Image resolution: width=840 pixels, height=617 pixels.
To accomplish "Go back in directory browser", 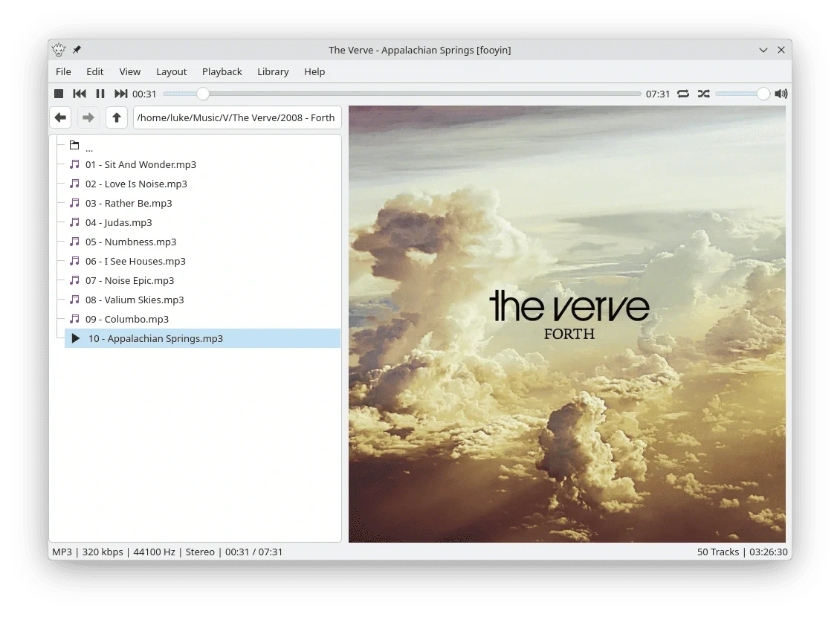I will (x=60, y=117).
